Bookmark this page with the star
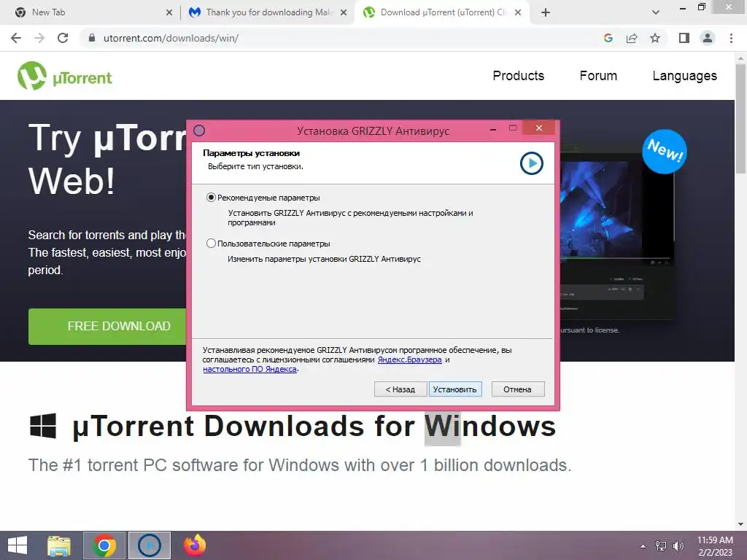The height and width of the screenshot is (560, 747). click(x=655, y=38)
